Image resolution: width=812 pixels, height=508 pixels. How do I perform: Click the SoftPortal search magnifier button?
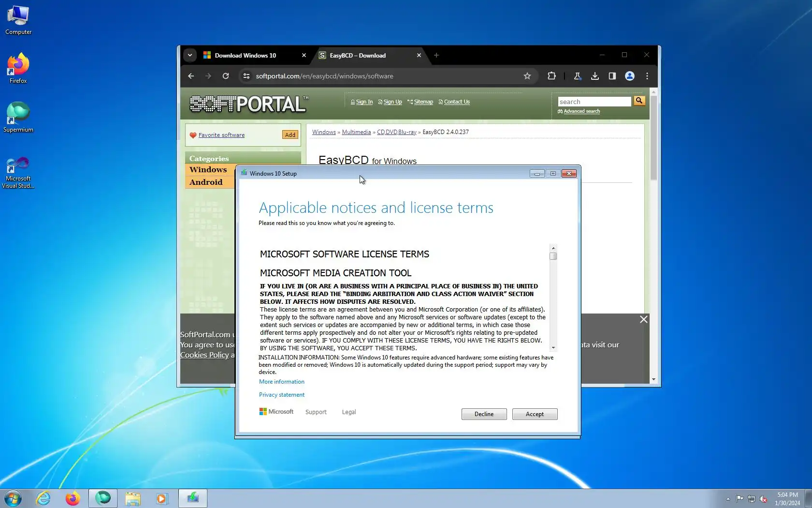pos(639,101)
